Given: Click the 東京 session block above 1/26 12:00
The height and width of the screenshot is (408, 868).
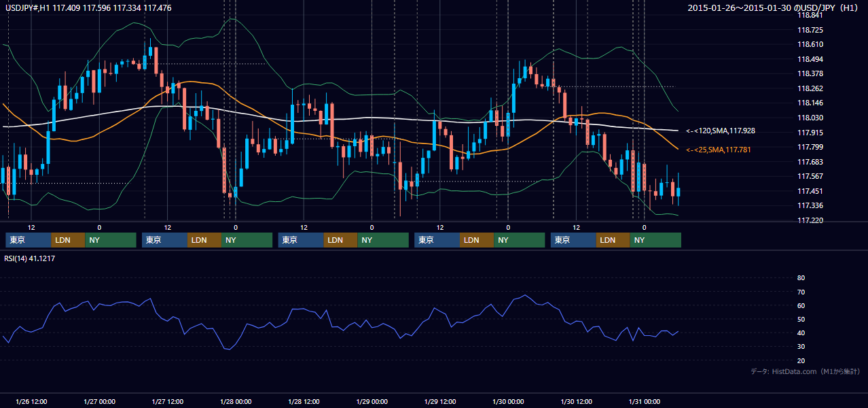Looking at the screenshot, I should click(x=29, y=240).
